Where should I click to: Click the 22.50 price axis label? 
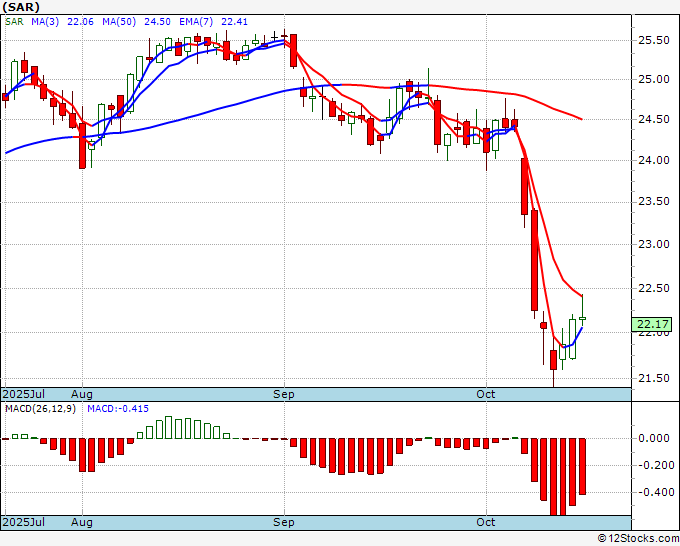coord(654,288)
